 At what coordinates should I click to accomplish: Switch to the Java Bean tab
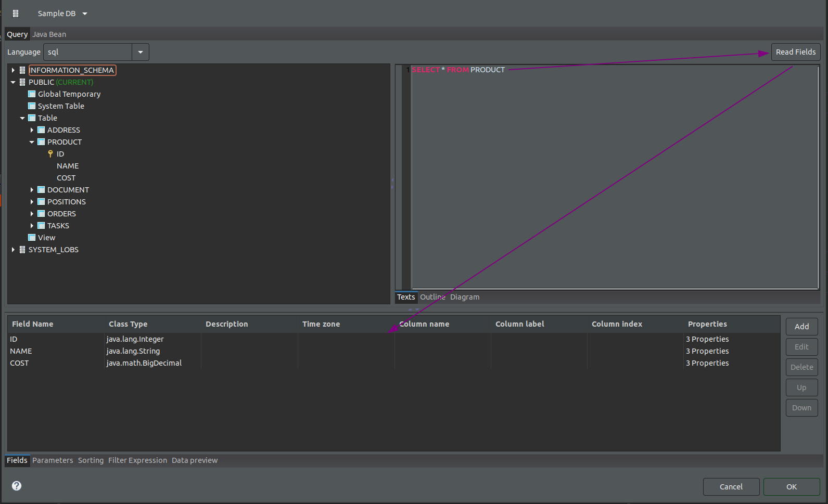[49, 34]
